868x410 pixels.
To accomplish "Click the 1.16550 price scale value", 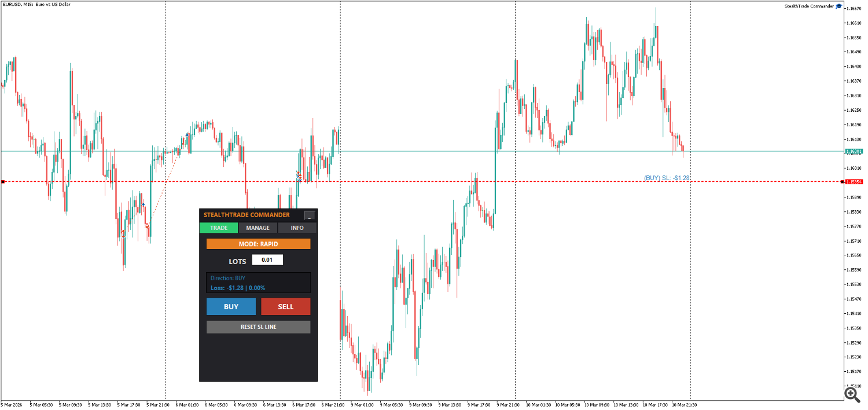I will [854, 38].
